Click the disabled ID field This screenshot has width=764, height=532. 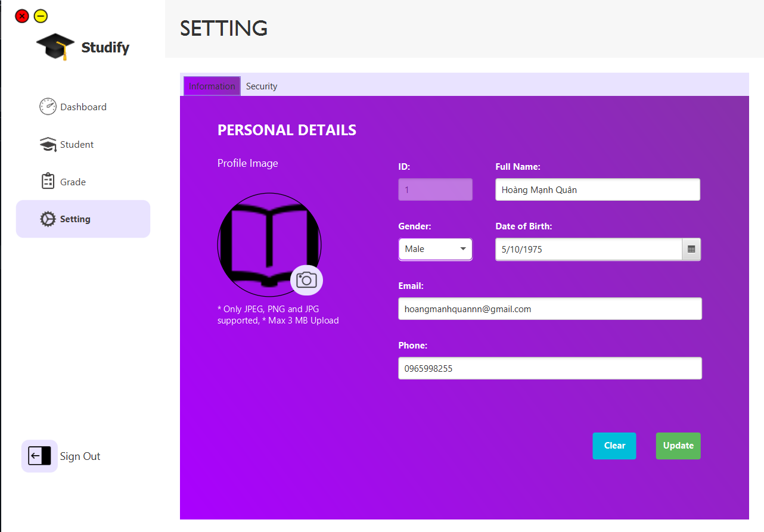coord(436,189)
